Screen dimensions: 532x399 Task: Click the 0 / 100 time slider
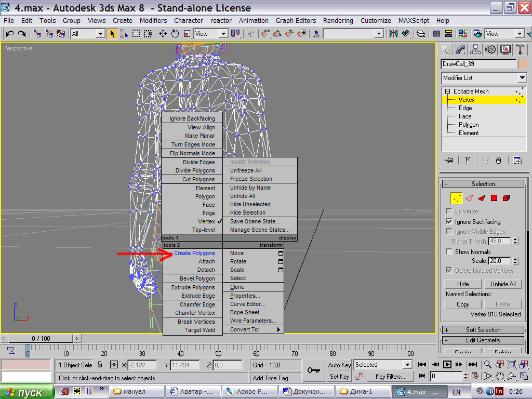coord(41,339)
